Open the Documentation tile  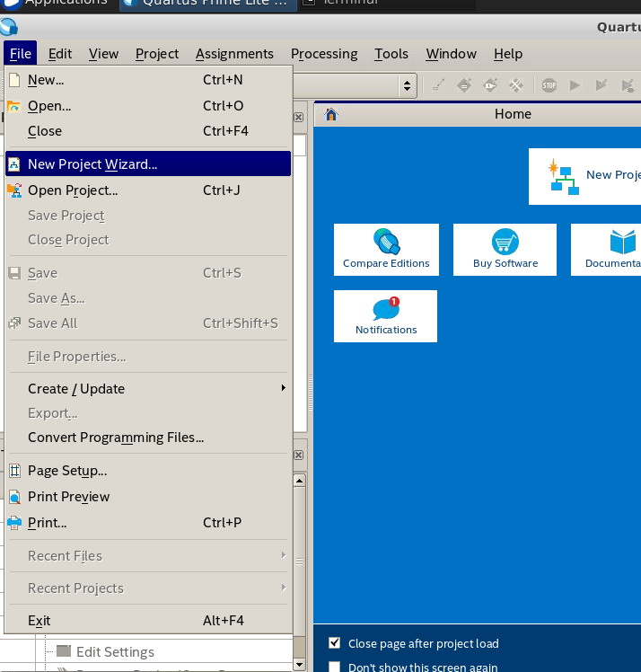[606, 250]
